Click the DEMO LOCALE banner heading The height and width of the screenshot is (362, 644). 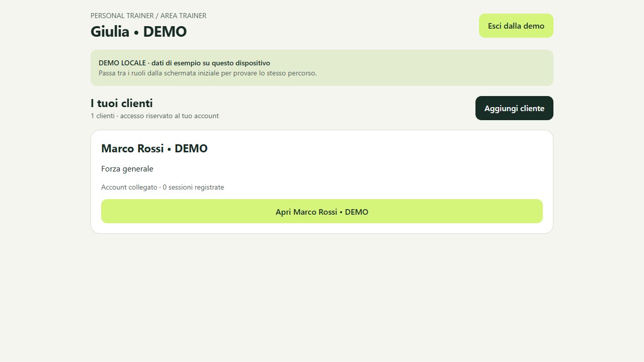tap(184, 63)
